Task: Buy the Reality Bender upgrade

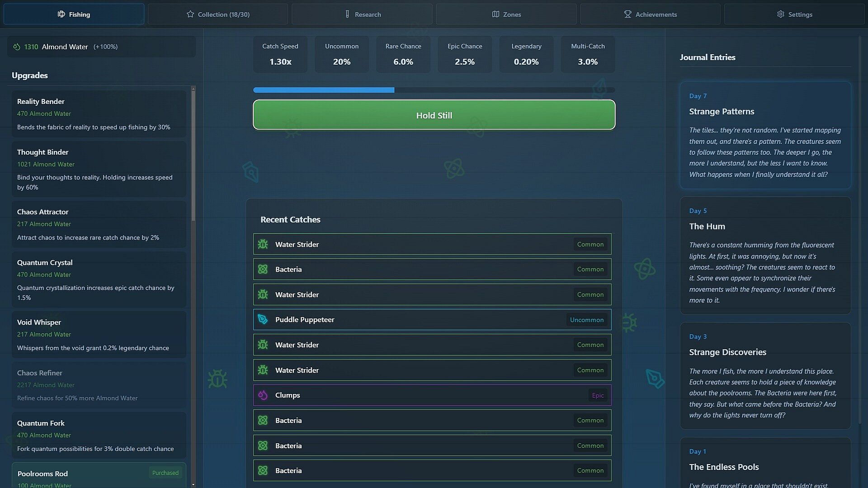Action: [99, 114]
